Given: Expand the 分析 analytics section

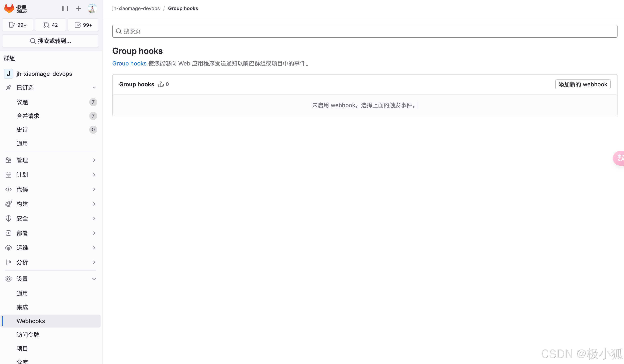Looking at the screenshot, I should [x=50, y=262].
